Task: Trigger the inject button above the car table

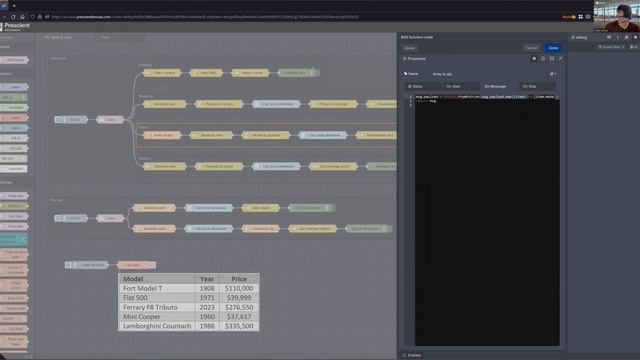Action: [x=69, y=265]
